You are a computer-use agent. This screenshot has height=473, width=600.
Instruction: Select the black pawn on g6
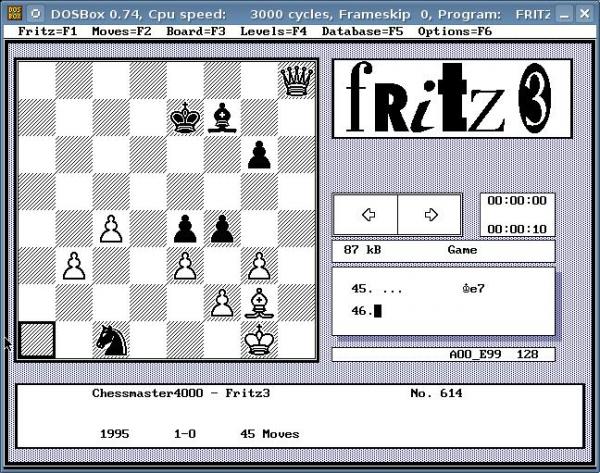pyautogui.click(x=259, y=155)
